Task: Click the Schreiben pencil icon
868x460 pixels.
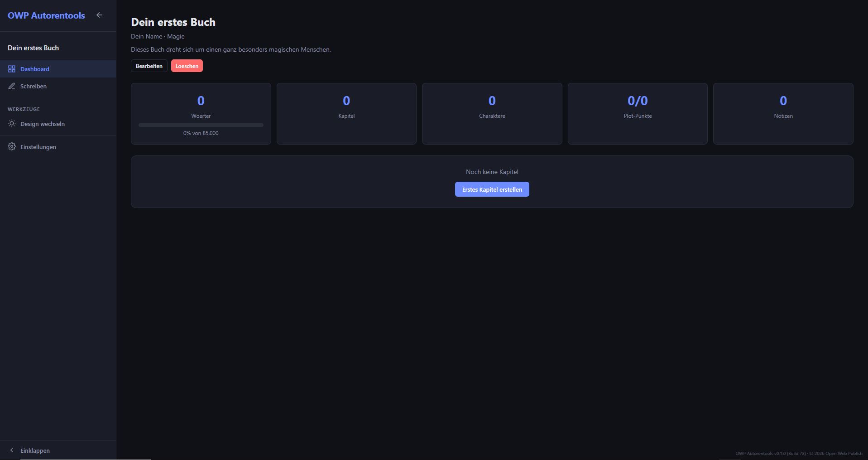Action: click(x=12, y=86)
